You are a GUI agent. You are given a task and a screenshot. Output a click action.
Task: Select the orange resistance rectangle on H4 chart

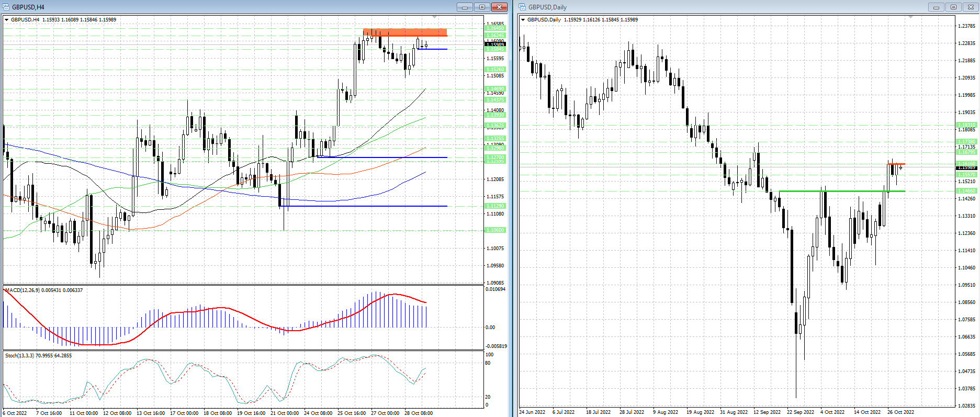[x=405, y=32]
